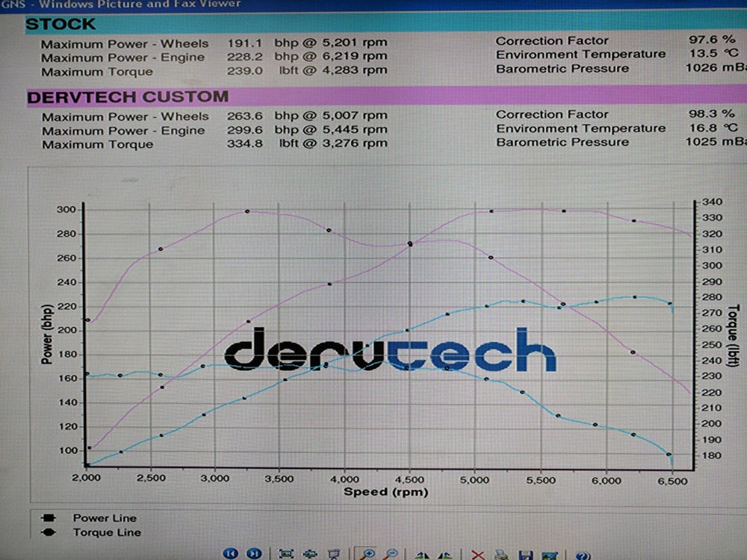Image resolution: width=747 pixels, height=560 pixels.
Task: Click the DERVTECH CUSTOM section header
Action: (x=127, y=97)
